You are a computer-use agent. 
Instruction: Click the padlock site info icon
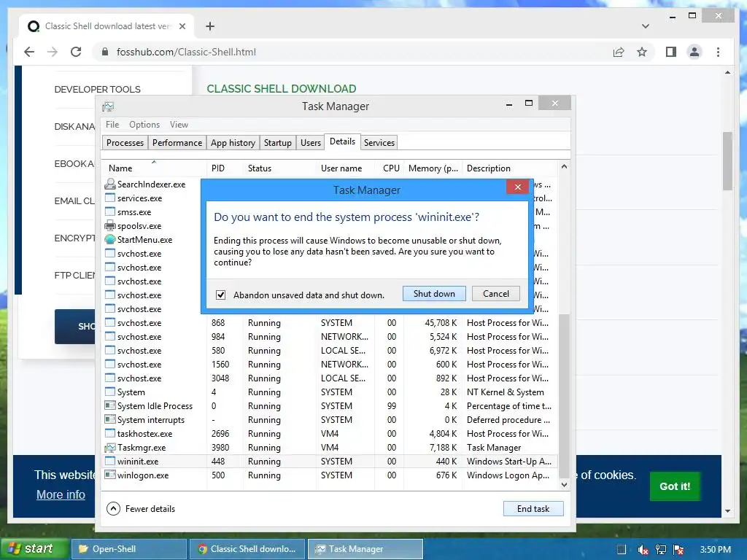point(105,52)
